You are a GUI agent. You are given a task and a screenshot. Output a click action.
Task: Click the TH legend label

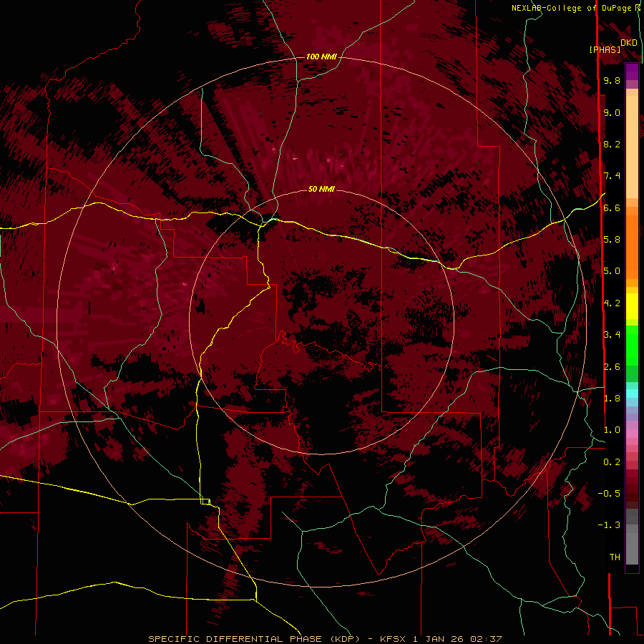coord(615,557)
